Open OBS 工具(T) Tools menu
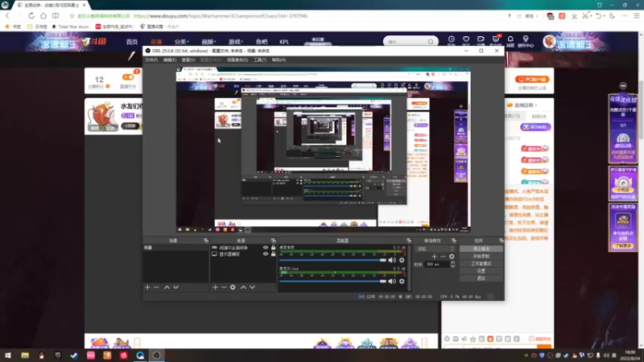This screenshot has width=644, height=362. pyautogui.click(x=260, y=60)
